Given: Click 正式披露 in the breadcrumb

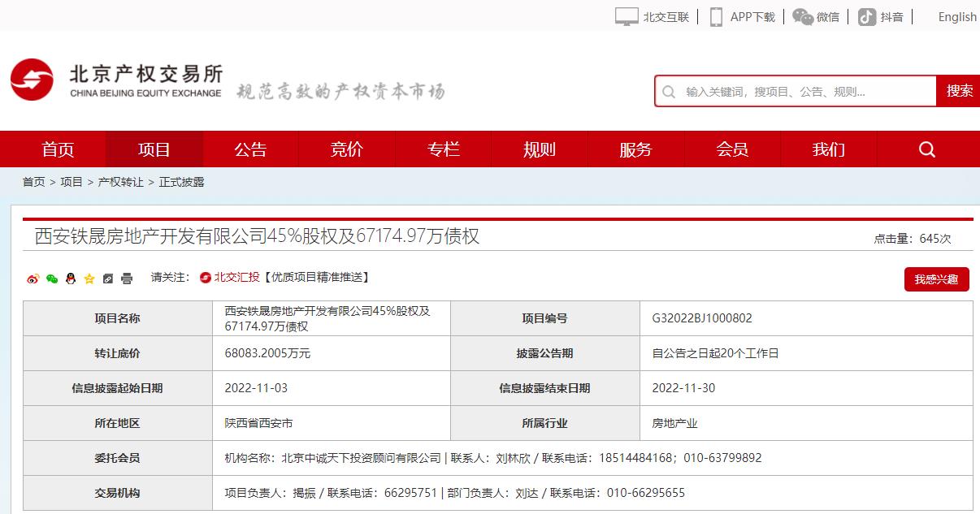Looking at the screenshot, I should tap(181, 182).
